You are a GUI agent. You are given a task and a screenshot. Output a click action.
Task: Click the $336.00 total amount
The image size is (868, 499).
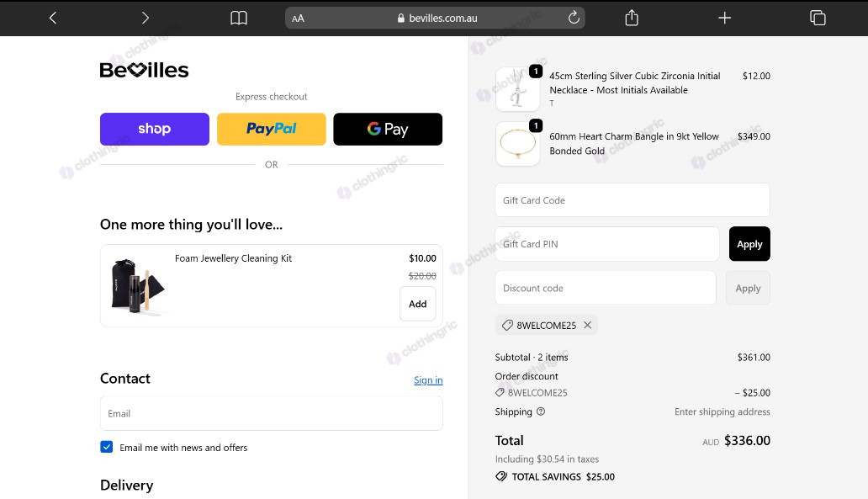coord(747,440)
